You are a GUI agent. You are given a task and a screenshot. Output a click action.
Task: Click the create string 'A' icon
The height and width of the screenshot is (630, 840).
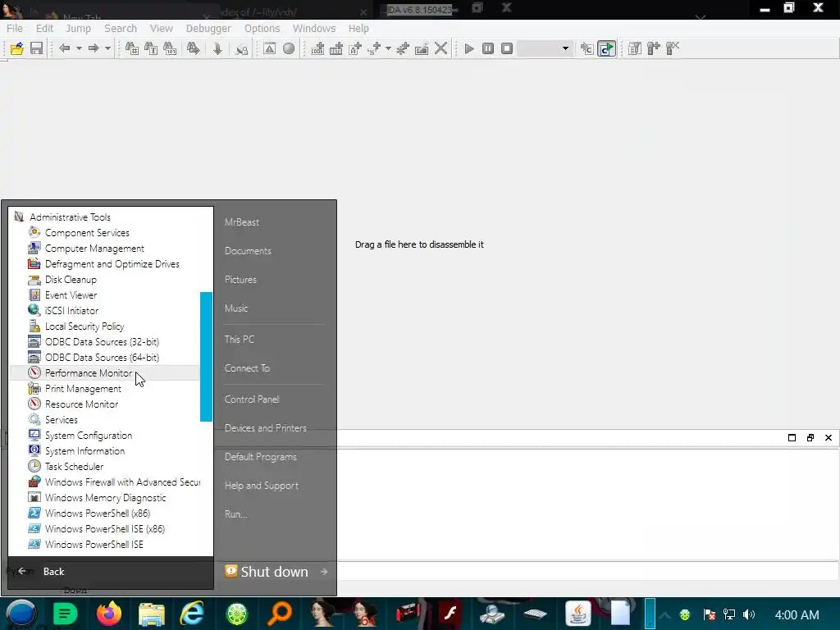(355, 48)
